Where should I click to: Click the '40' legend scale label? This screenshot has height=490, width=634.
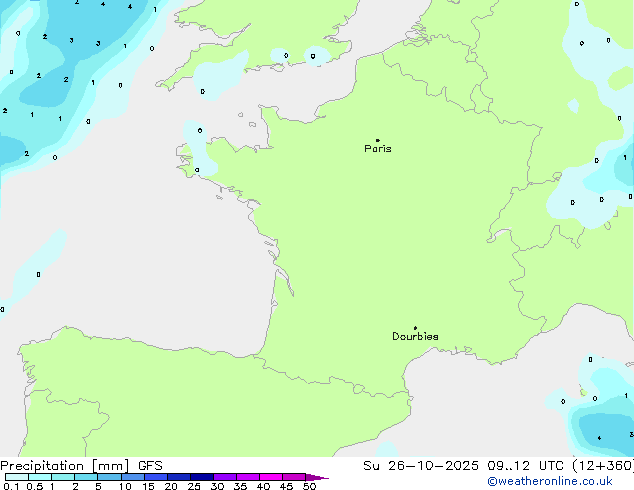pyautogui.click(x=263, y=486)
